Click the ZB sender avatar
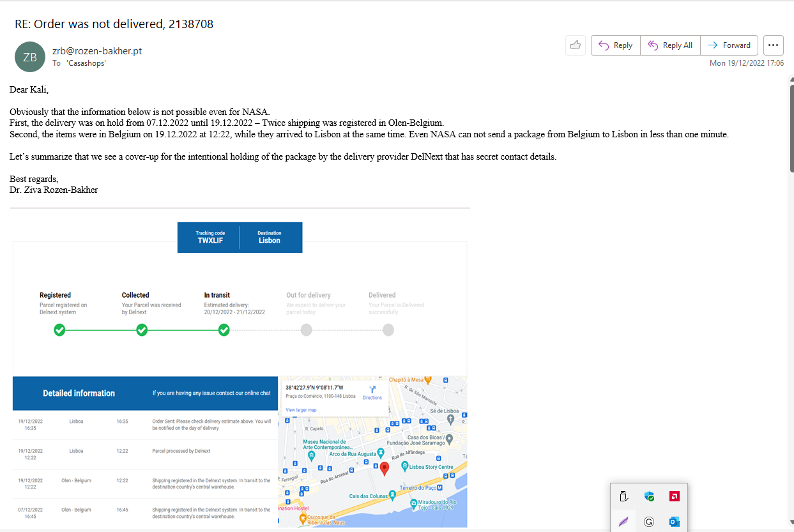This screenshot has height=532, width=794. [x=30, y=57]
